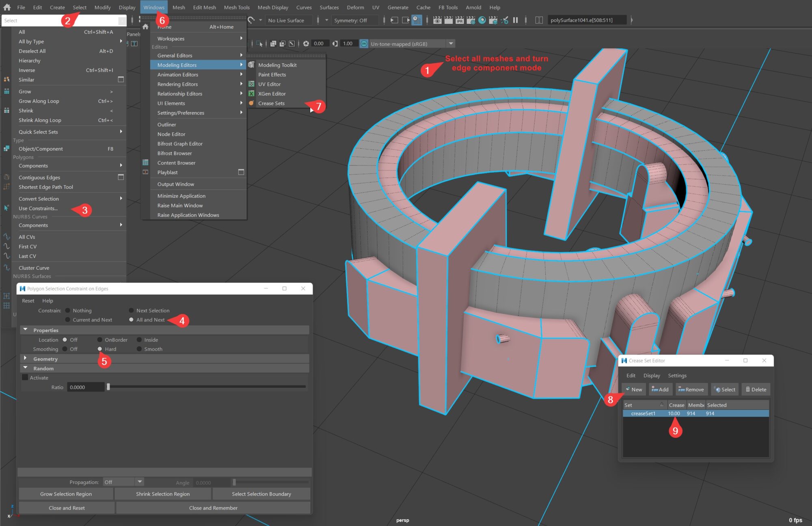Click the IPR render icon

coord(460,20)
